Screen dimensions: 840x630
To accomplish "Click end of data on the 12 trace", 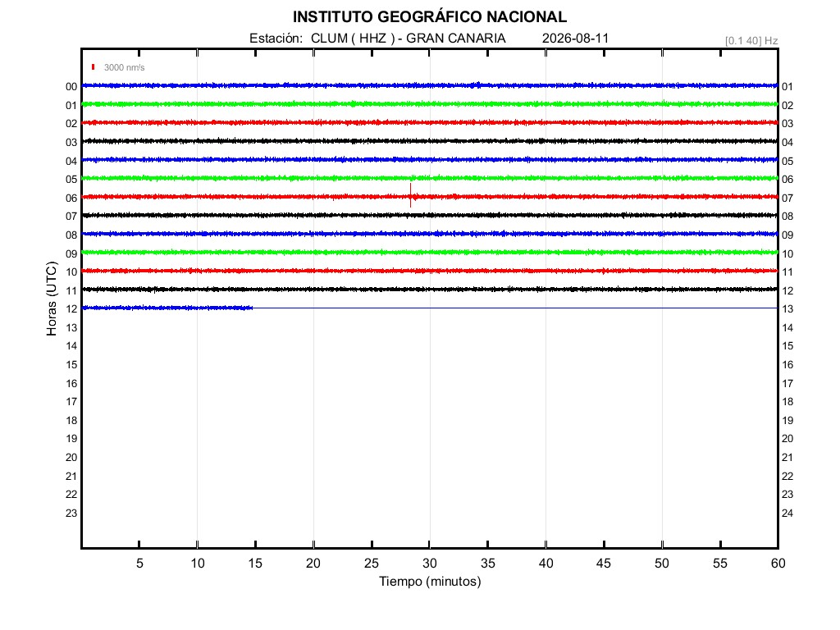I will (x=252, y=308).
